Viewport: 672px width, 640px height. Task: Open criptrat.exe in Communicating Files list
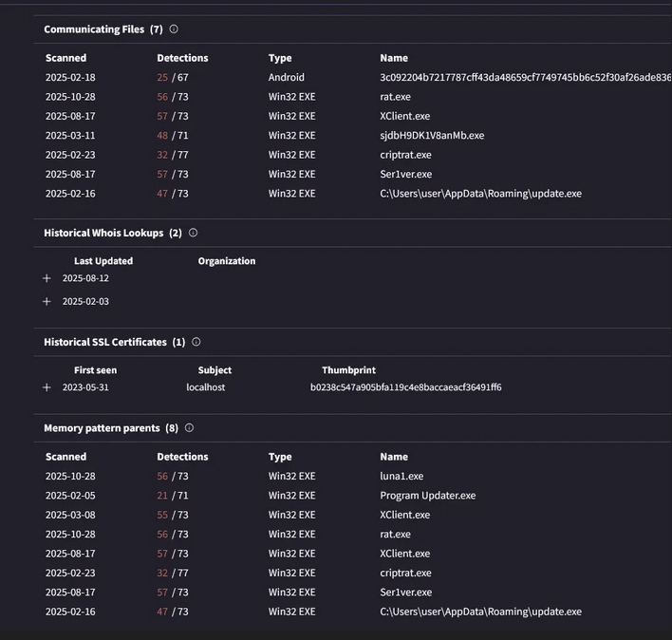(405, 155)
